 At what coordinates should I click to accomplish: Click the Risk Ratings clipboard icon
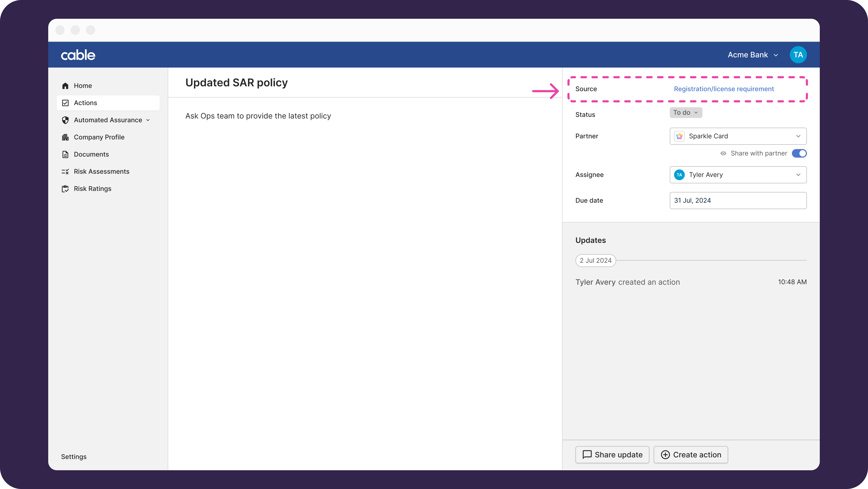click(x=65, y=189)
